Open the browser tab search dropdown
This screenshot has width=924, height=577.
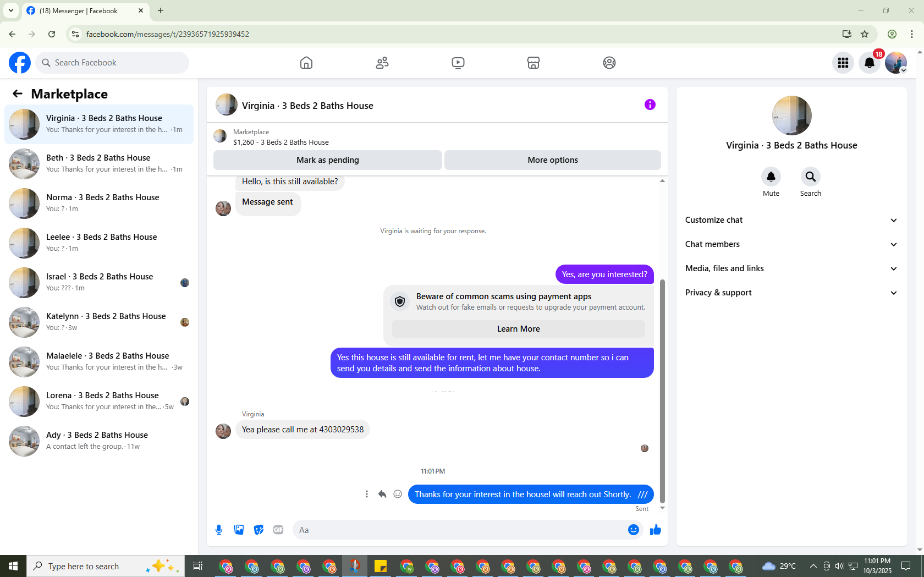click(11, 10)
